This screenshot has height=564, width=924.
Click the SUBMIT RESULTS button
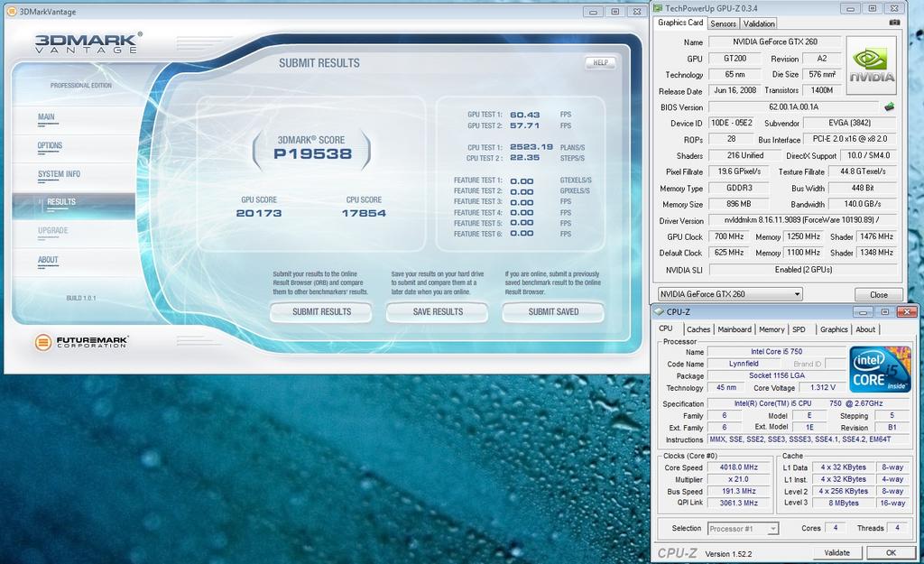[x=321, y=311]
